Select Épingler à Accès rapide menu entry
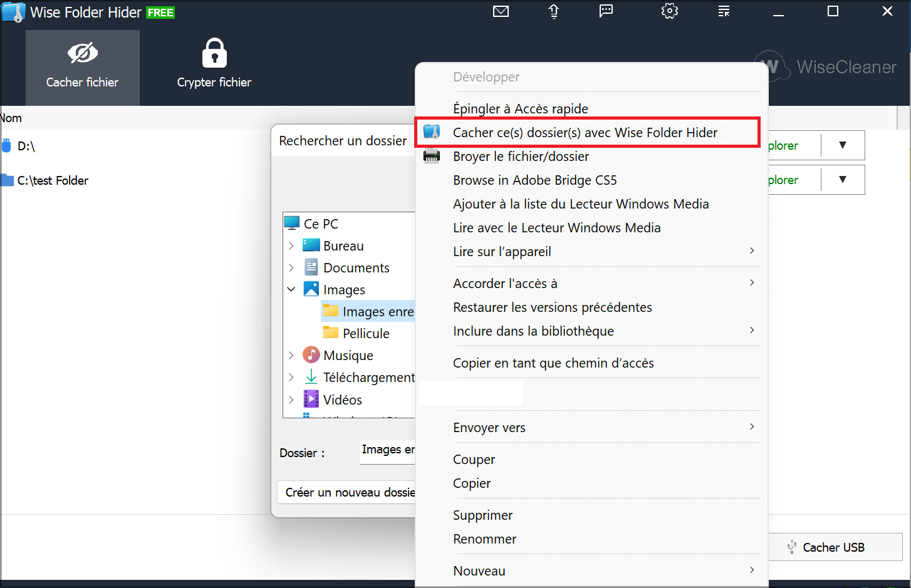 pos(520,108)
